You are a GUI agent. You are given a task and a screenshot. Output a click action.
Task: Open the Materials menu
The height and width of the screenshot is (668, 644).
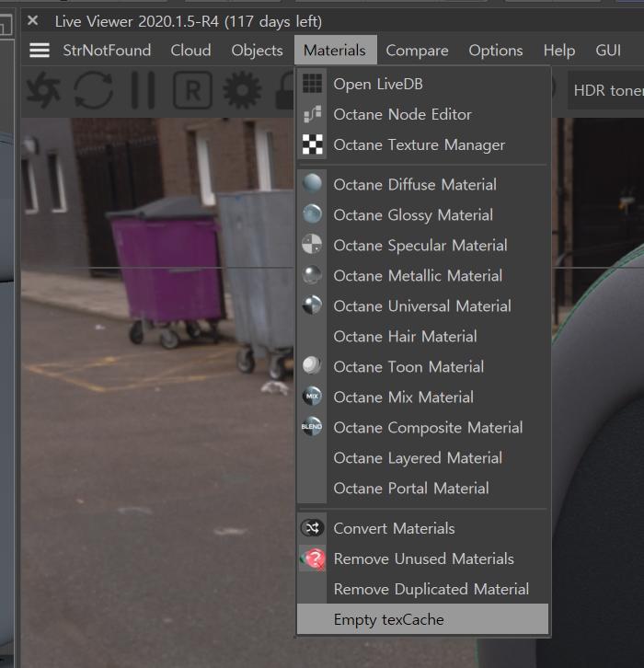(335, 51)
